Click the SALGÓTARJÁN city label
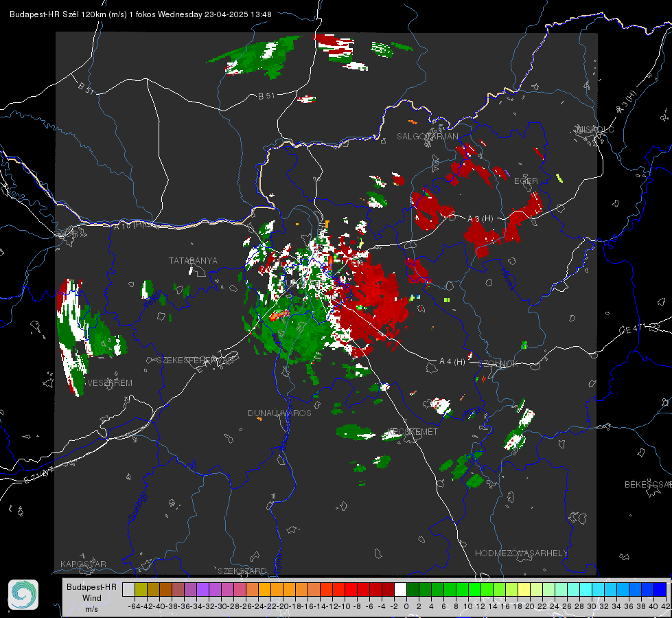 pos(427,137)
